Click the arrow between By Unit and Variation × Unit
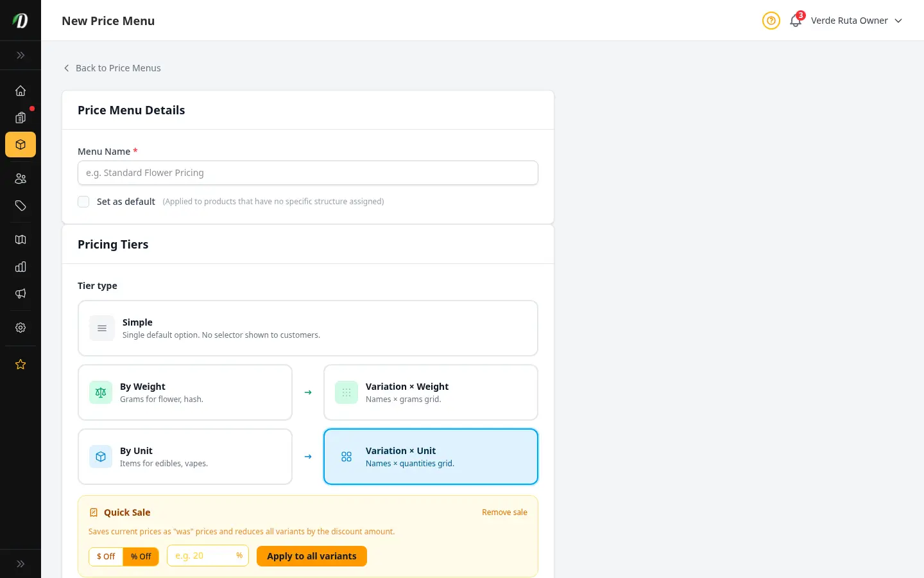 pos(308,457)
